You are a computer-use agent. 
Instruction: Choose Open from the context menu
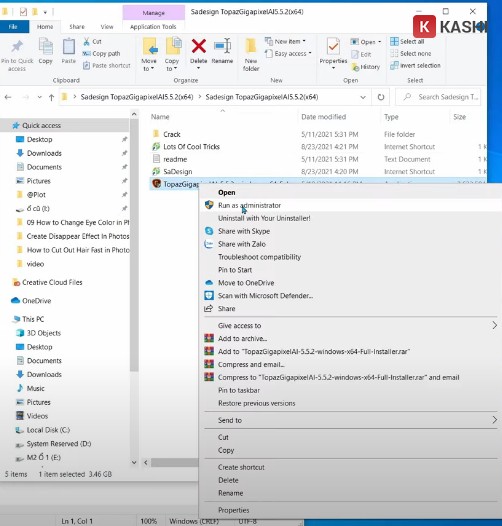pyautogui.click(x=227, y=193)
